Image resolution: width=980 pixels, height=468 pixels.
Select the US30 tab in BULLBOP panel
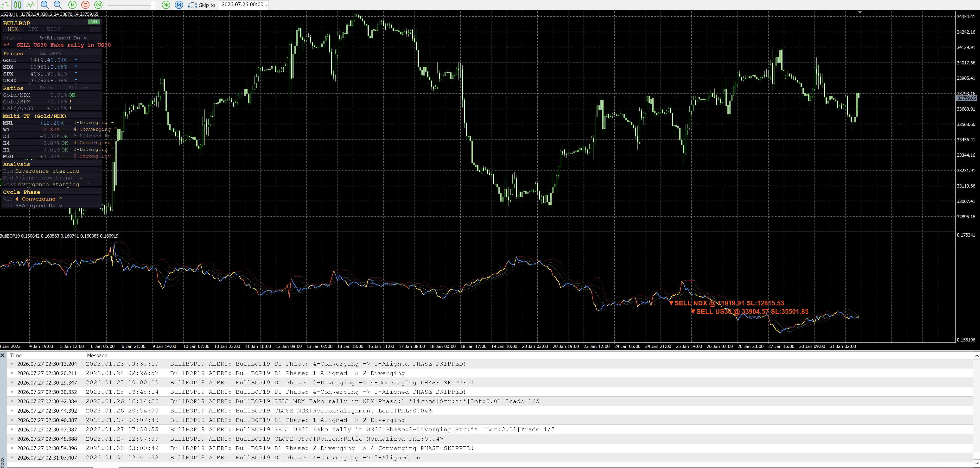53,29
